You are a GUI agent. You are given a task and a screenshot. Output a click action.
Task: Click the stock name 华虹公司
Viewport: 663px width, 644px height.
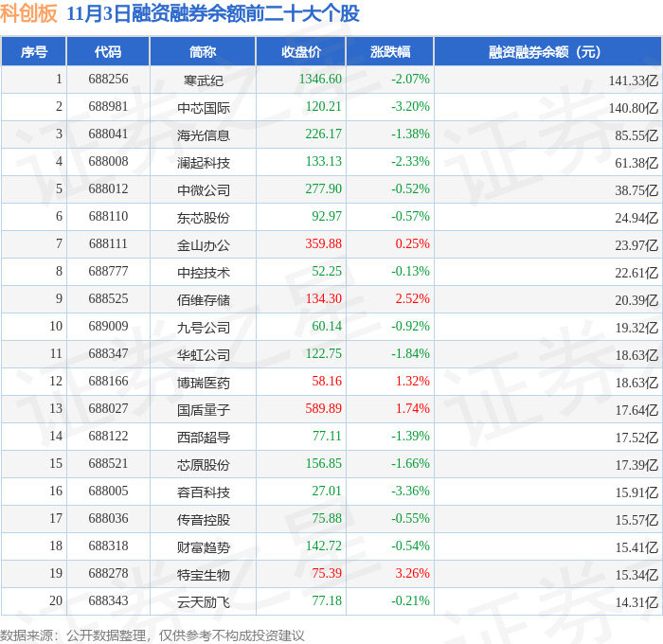pyautogui.click(x=204, y=355)
